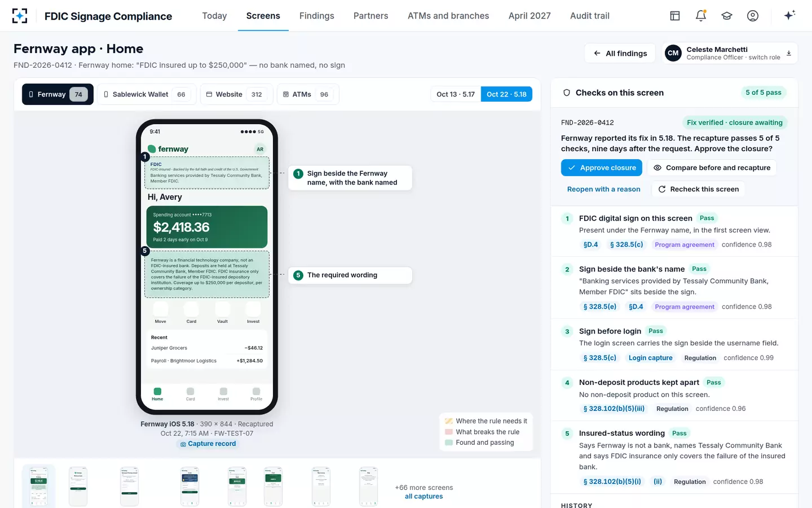This screenshot has height=508, width=812.
Task: Expand check 5, Insured-status wording
Action: click(x=674, y=457)
